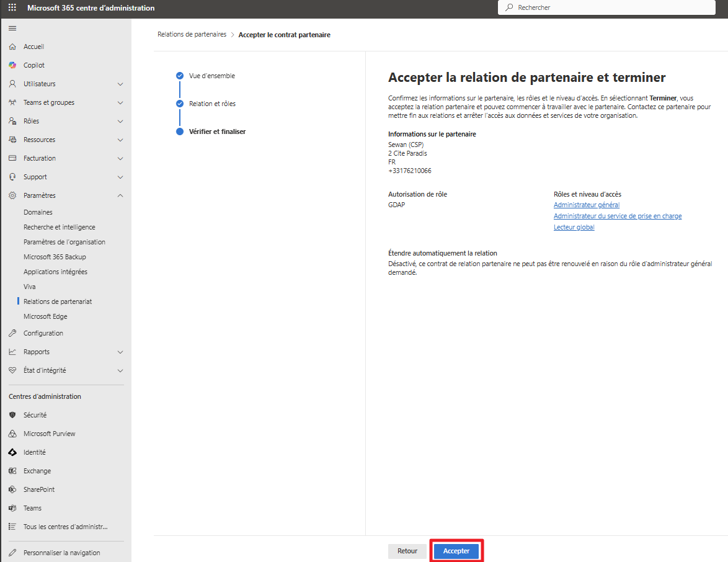The width and height of the screenshot is (728, 562).
Task: Click the Copilot colorful icon
Action: coord(12,65)
